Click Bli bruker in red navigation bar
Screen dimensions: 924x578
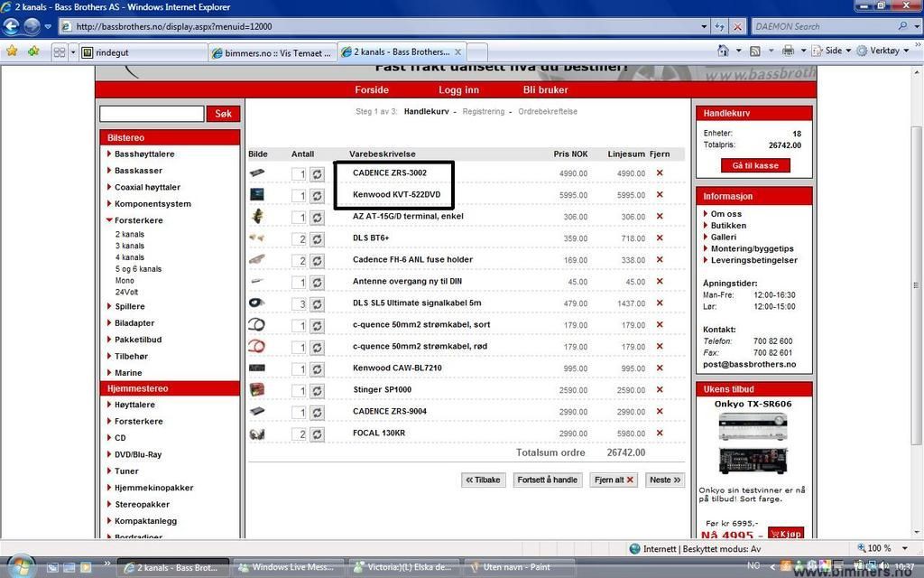coord(546,89)
